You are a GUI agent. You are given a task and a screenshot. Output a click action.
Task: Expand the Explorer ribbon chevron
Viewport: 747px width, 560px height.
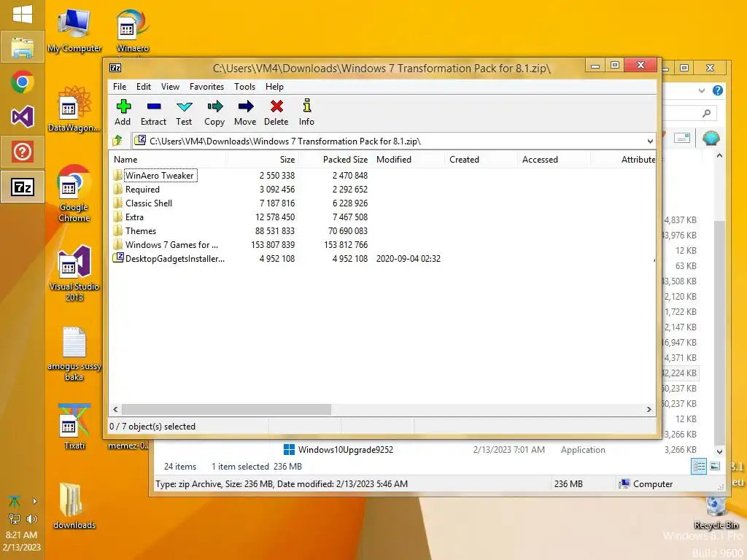pos(701,90)
